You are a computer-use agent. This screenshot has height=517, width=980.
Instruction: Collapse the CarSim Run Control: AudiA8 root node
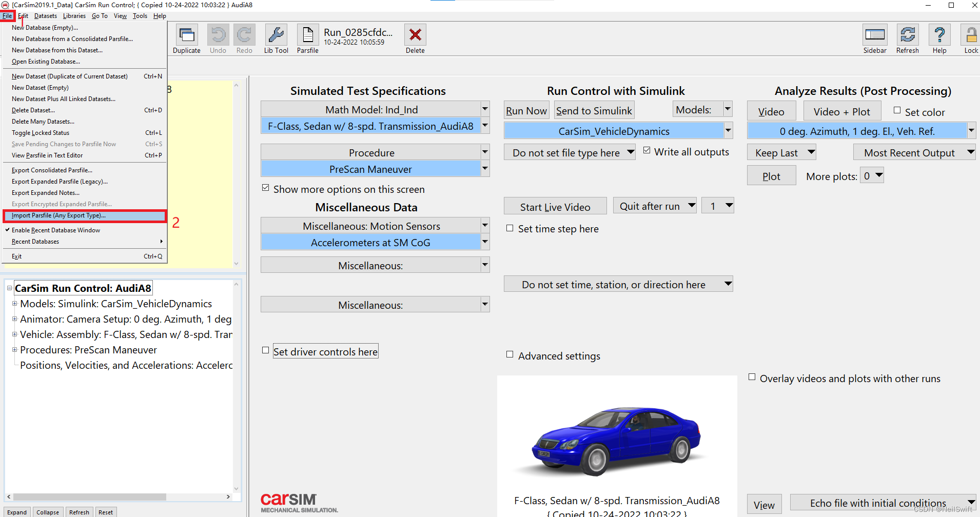(x=9, y=288)
